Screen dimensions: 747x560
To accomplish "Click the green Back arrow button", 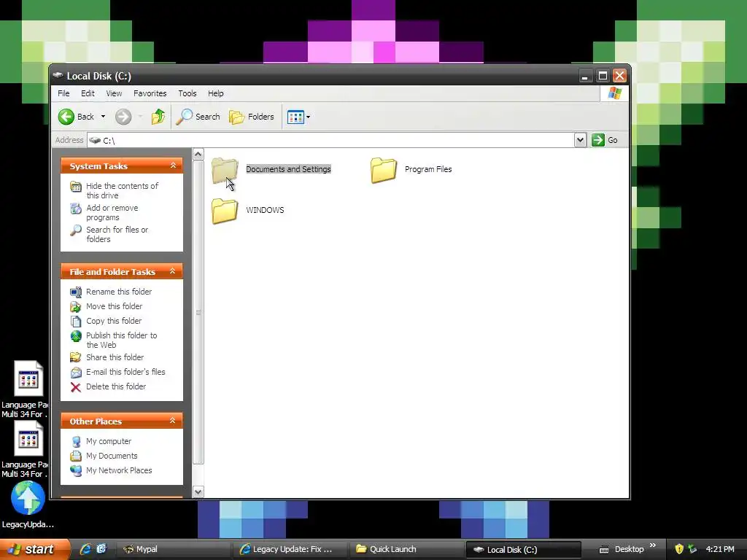I will (x=66, y=117).
